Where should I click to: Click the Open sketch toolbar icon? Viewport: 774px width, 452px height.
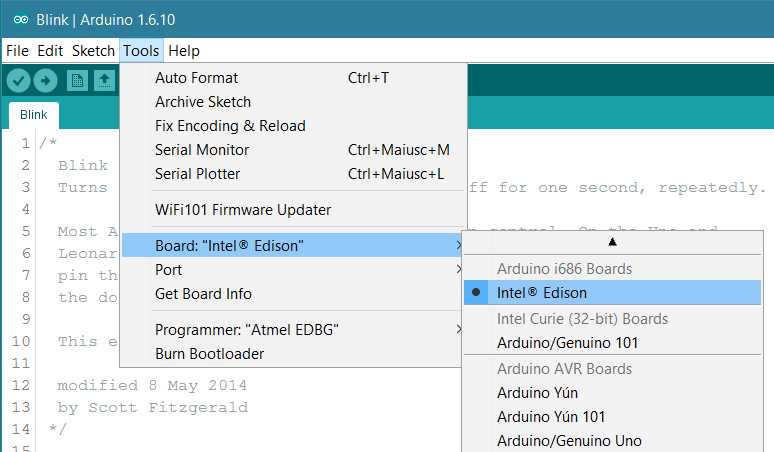[x=103, y=80]
